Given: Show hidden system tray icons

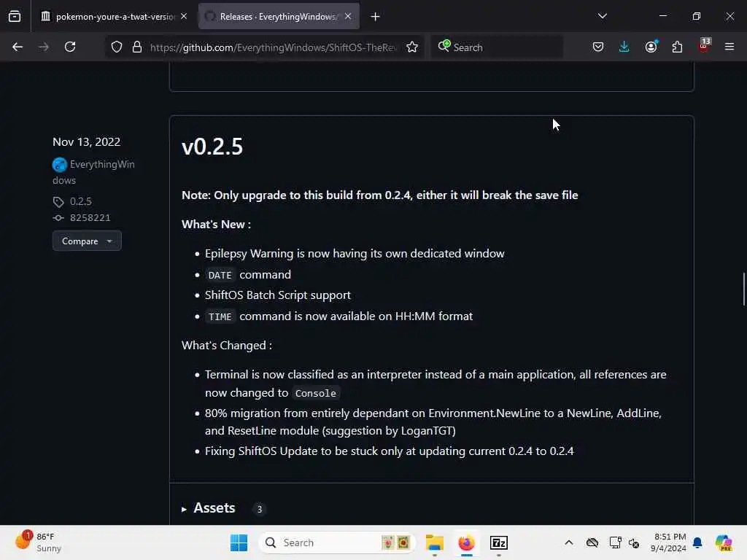Looking at the screenshot, I should click(569, 542).
